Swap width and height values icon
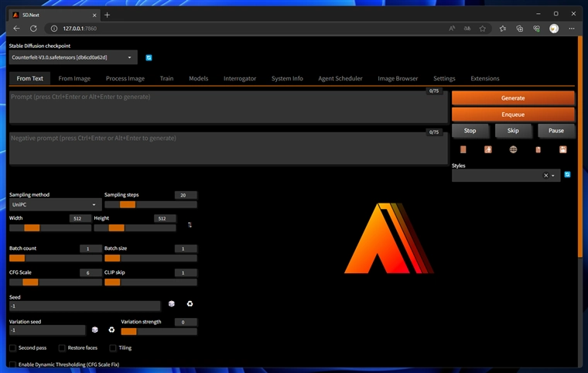The width and height of the screenshot is (588, 373). 190,224
